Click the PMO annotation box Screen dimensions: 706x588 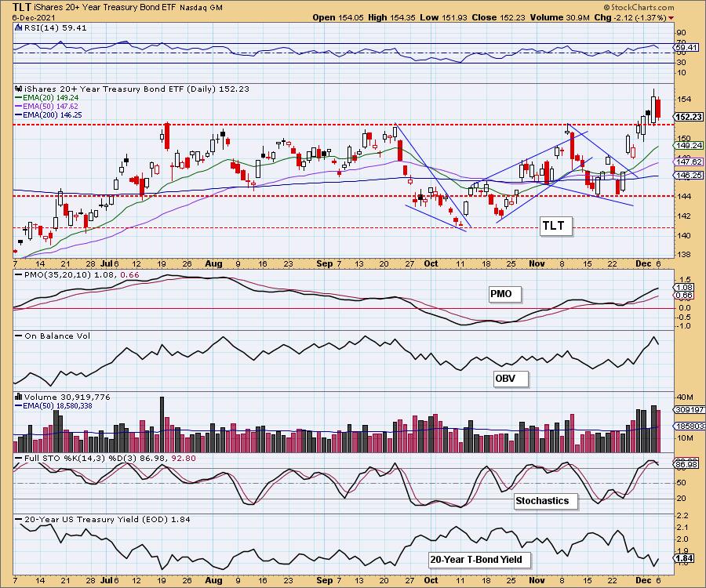[x=505, y=294]
